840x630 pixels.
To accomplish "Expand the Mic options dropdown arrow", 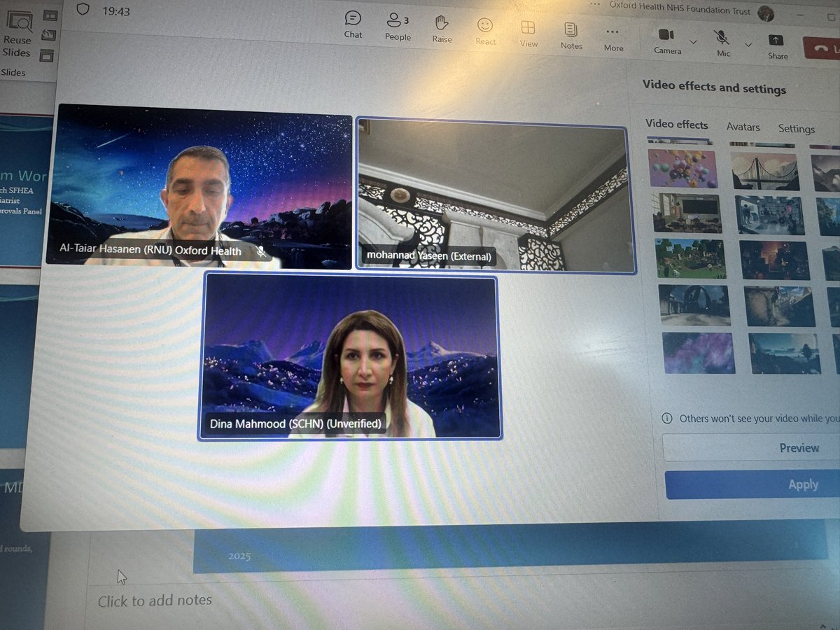I will [748, 45].
